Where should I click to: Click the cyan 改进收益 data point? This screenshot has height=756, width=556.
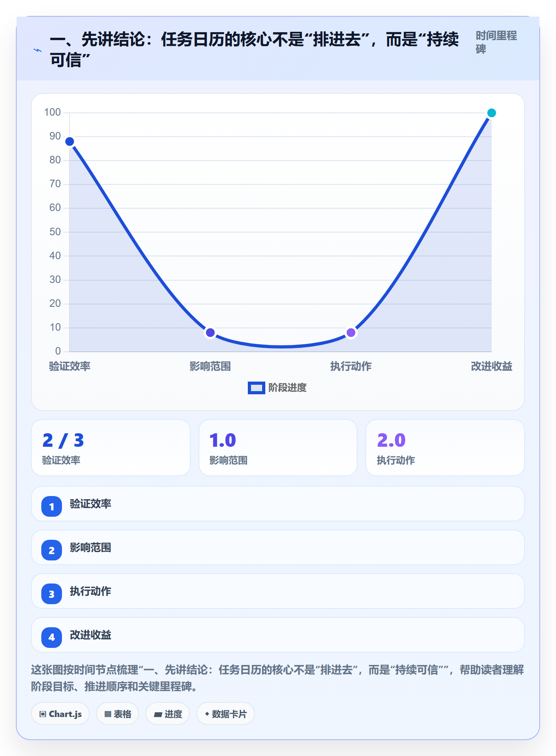[492, 113]
